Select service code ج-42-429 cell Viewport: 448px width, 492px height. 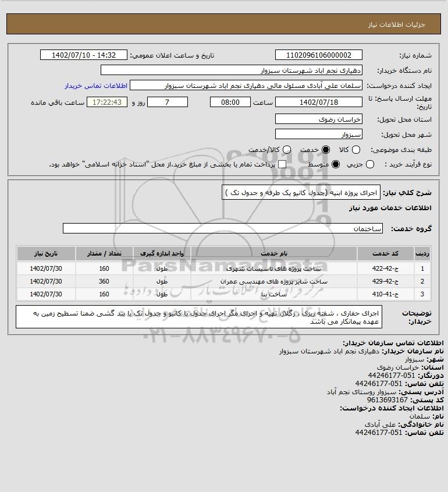point(385,281)
